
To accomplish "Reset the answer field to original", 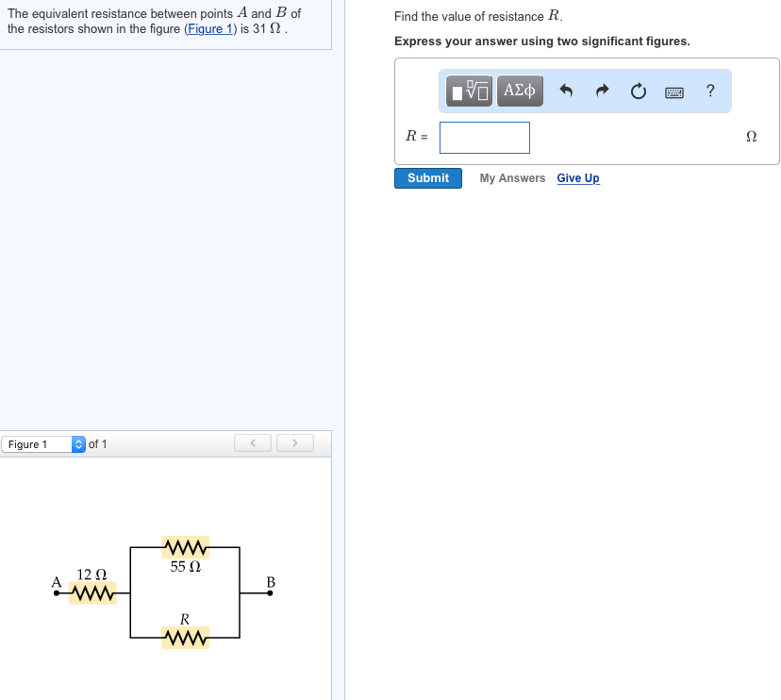I will (638, 91).
